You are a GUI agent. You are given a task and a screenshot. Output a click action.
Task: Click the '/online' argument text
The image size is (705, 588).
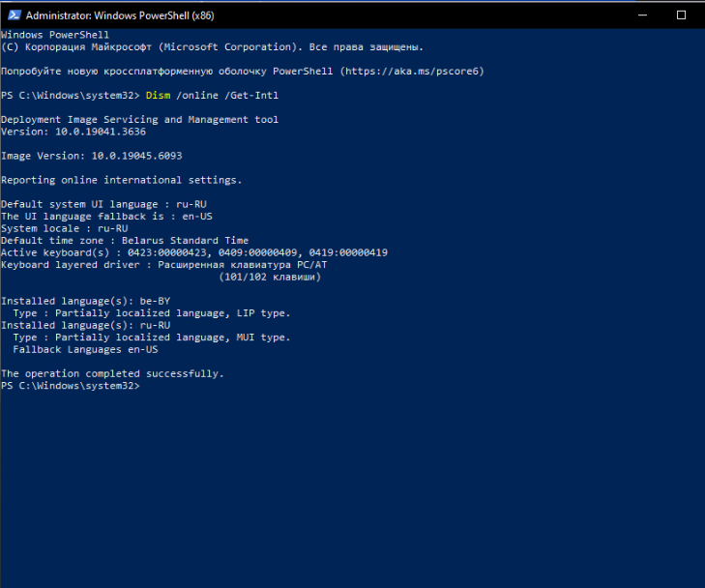click(x=197, y=96)
